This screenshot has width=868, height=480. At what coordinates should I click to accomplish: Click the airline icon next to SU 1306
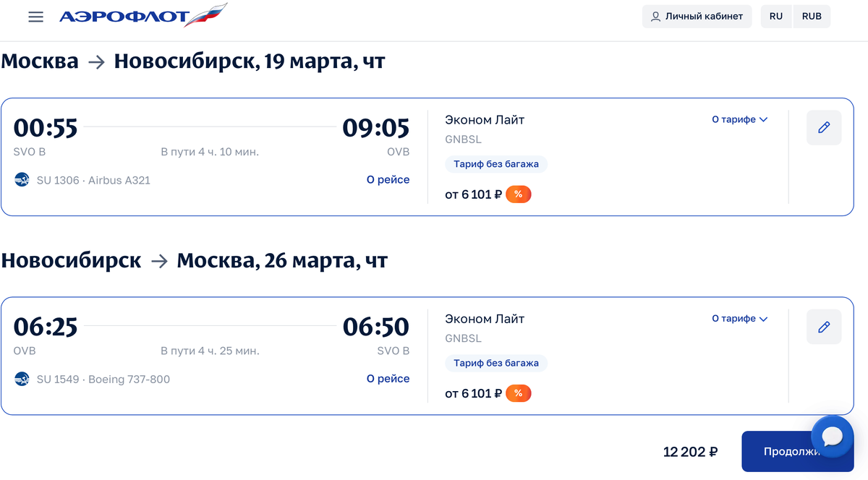[22, 180]
